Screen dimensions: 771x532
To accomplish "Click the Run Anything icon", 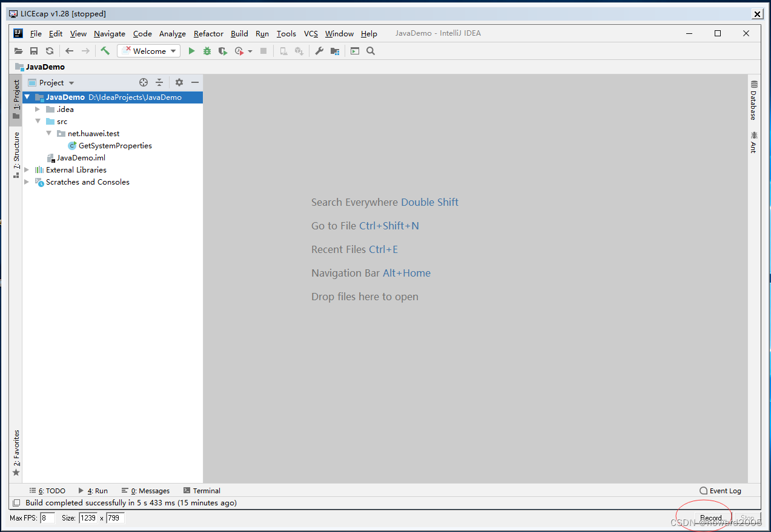I will point(355,51).
